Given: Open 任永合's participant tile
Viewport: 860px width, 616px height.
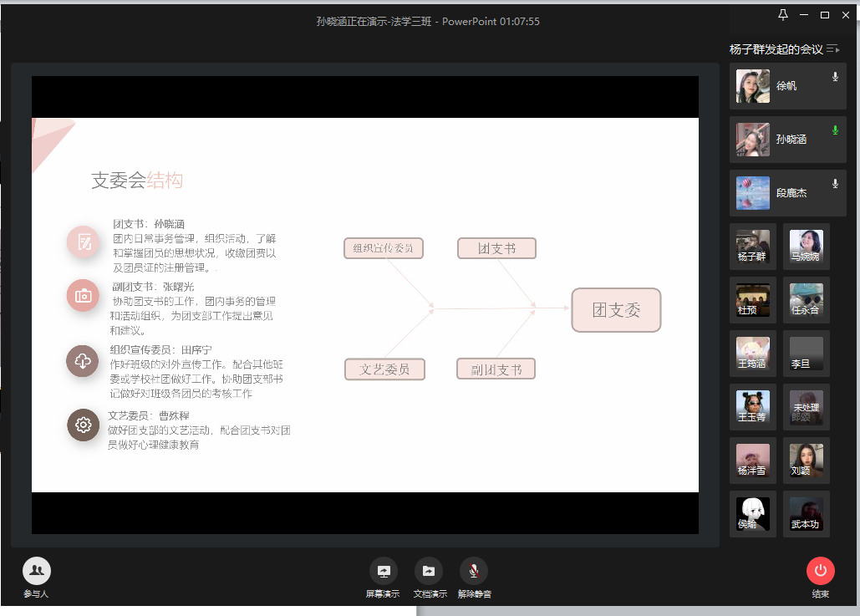Looking at the screenshot, I should (807, 300).
